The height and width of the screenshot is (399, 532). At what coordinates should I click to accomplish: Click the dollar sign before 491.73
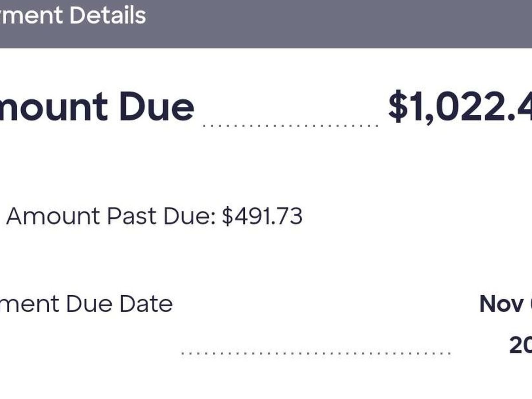227,216
